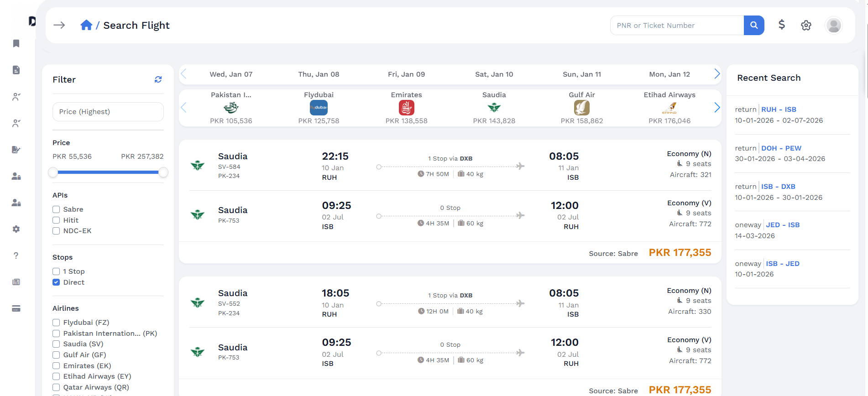
Task: Click the minimum price slider handle
Action: (53, 172)
